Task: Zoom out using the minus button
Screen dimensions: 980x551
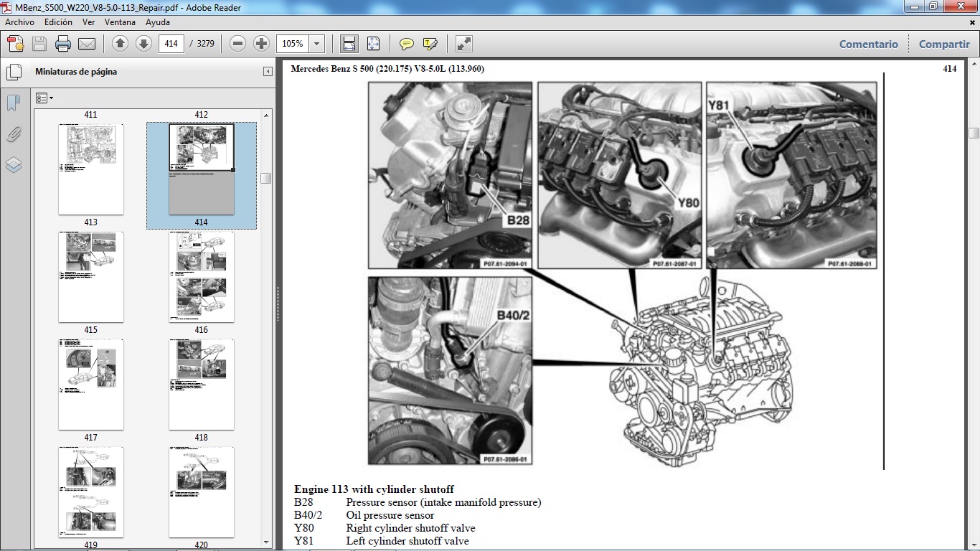Action: (238, 44)
